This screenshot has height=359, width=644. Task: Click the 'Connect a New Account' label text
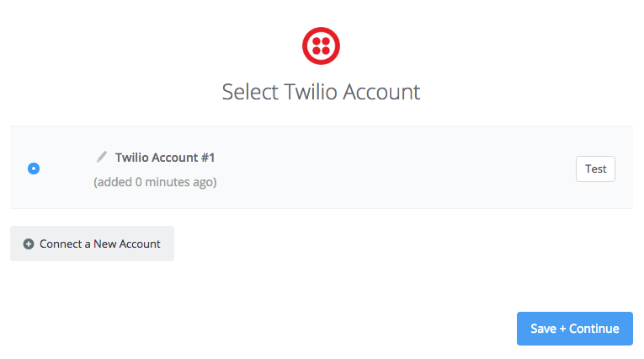tap(100, 244)
